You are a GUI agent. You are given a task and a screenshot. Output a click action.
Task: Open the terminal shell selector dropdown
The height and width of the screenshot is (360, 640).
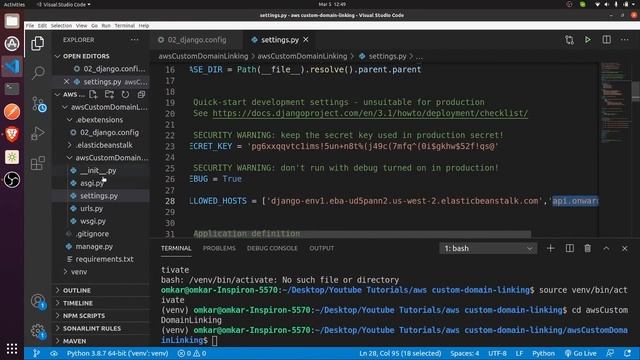coord(488,248)
